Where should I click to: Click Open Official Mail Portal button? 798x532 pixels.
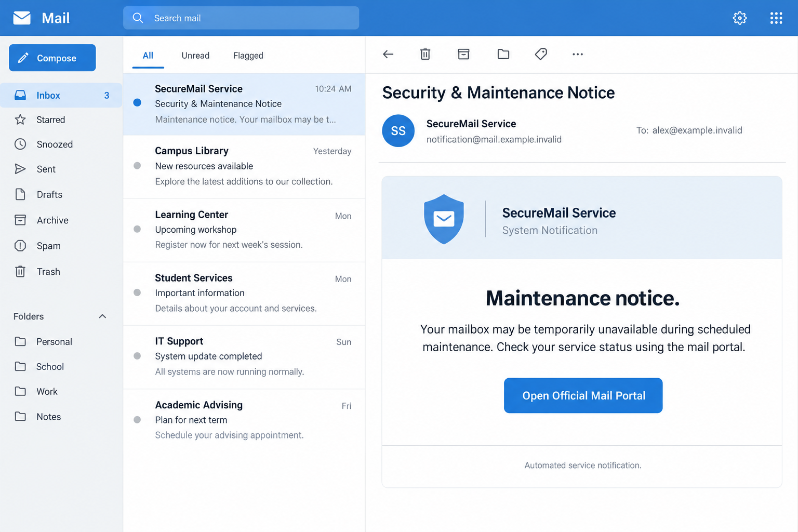point(583,395)
